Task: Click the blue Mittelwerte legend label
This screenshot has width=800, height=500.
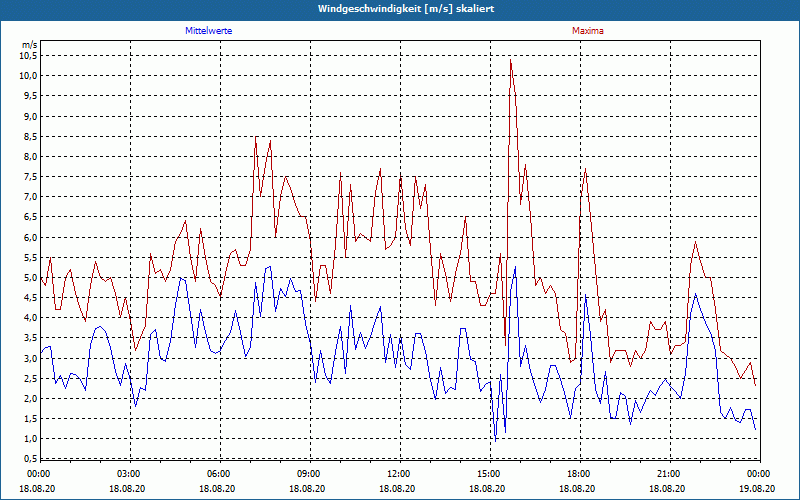Action: (208, 31)
